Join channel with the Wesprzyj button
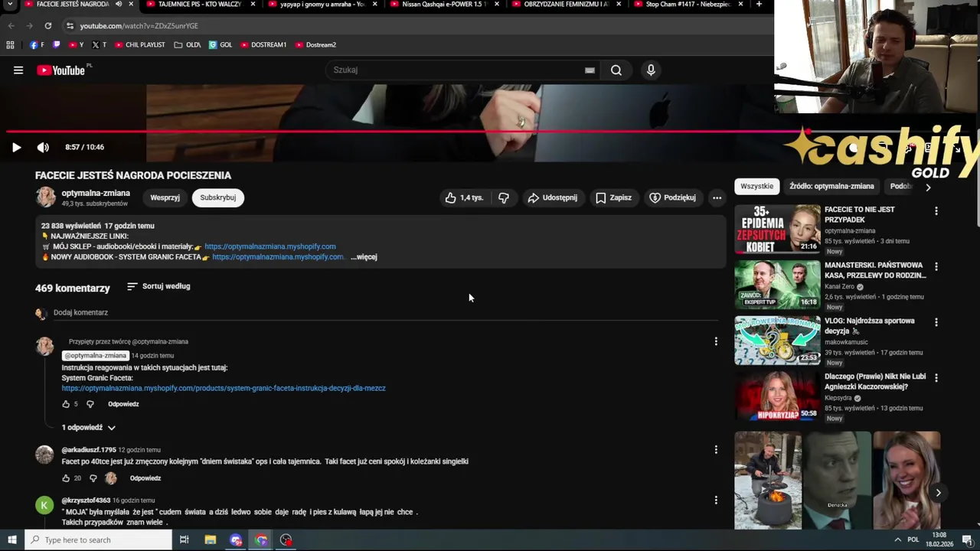 click(x=165, y=197)
